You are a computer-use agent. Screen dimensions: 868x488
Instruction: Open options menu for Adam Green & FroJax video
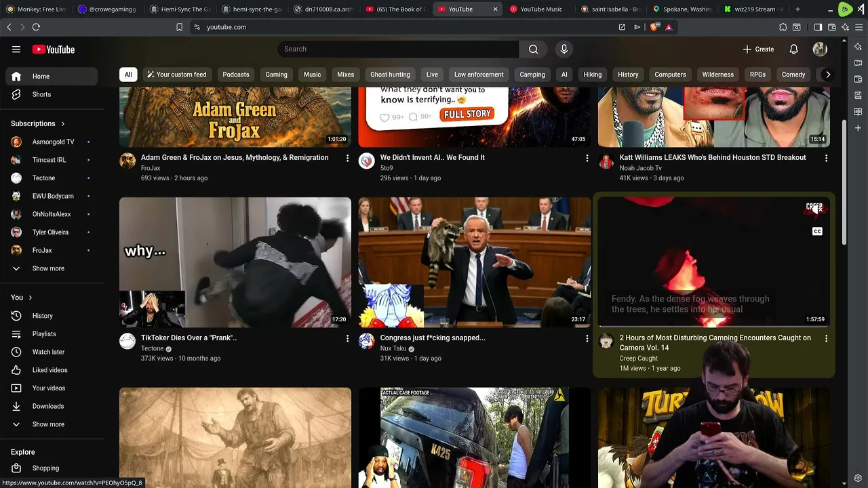[x=348, y=158]
